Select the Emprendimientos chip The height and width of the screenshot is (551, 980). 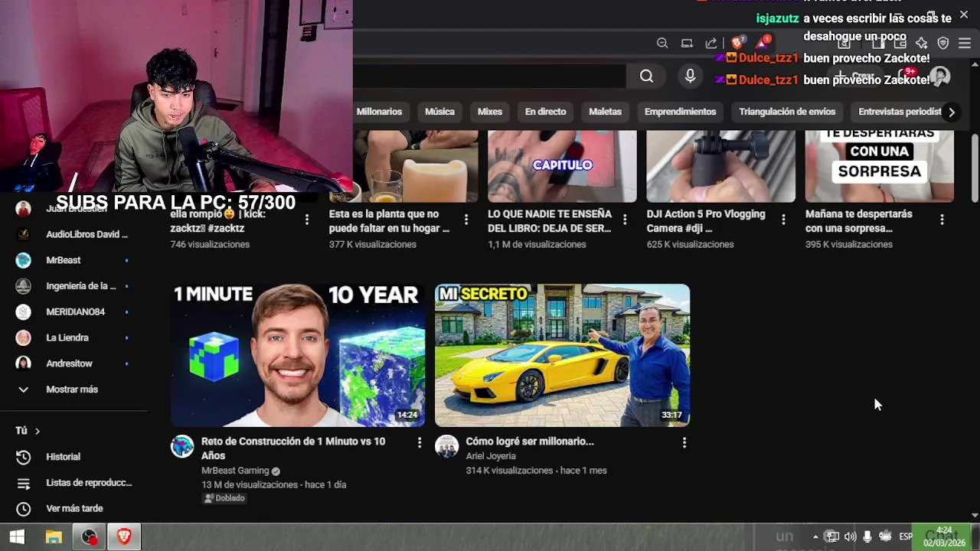pyautogui.click(x=680, y=112)
